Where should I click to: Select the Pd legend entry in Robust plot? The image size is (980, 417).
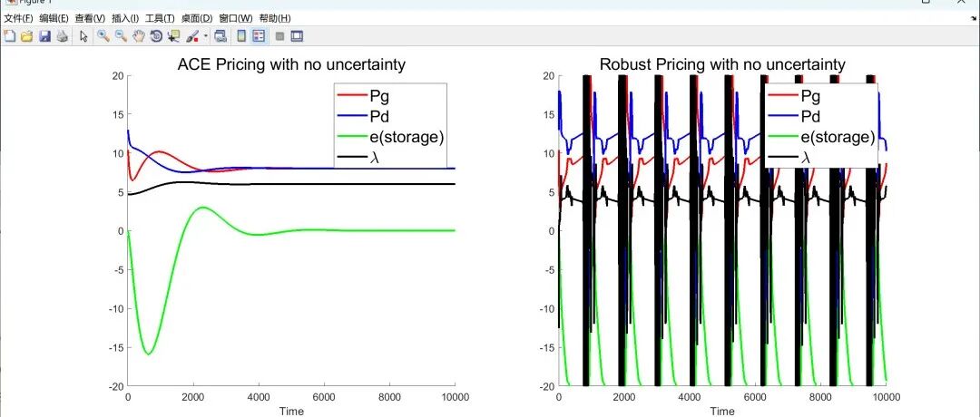tap(811, 116)
